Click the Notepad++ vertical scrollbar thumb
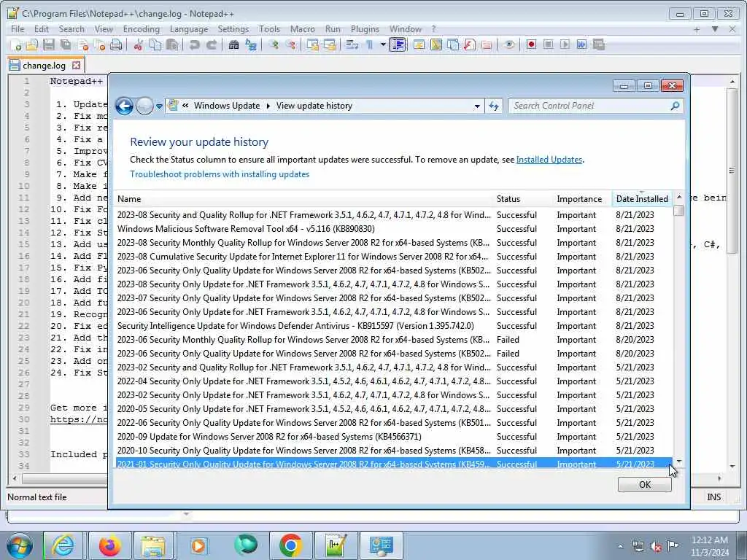This screenshot has height=560, width=747. (732, 171)
